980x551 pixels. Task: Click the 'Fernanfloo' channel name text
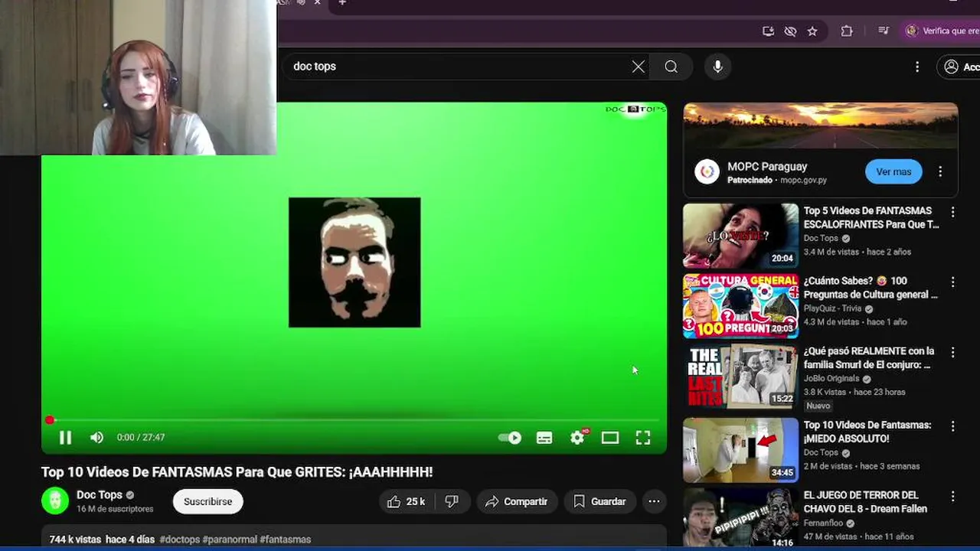tap(825, 523)
